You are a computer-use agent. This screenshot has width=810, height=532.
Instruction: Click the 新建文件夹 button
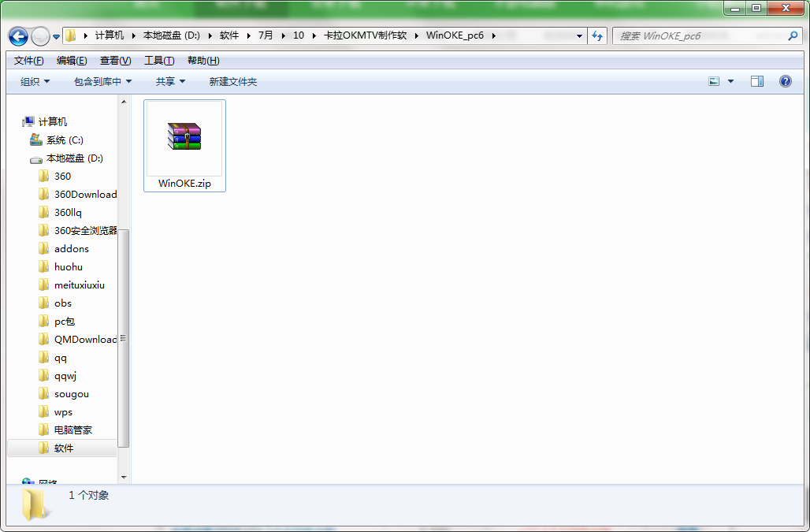coord(233,82)
